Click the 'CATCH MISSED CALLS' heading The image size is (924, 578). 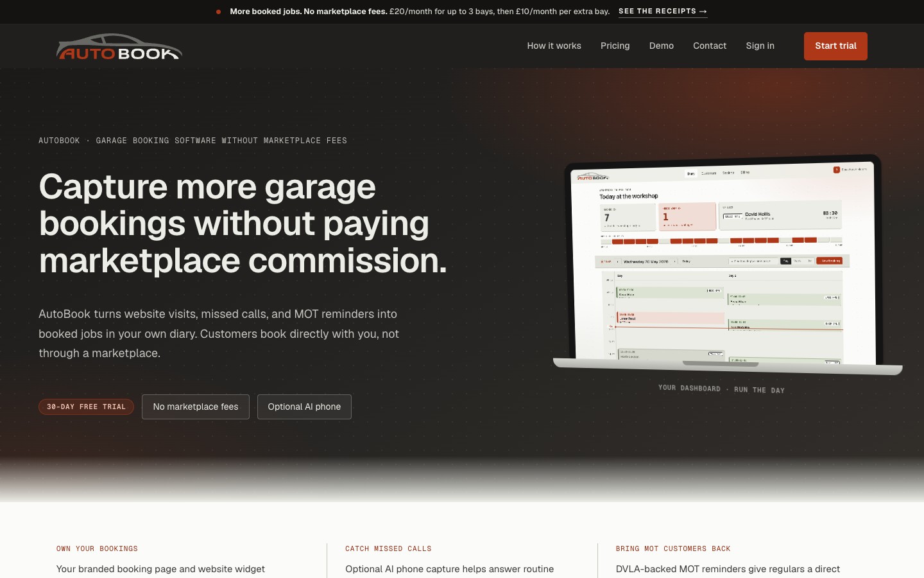(388, 548)
